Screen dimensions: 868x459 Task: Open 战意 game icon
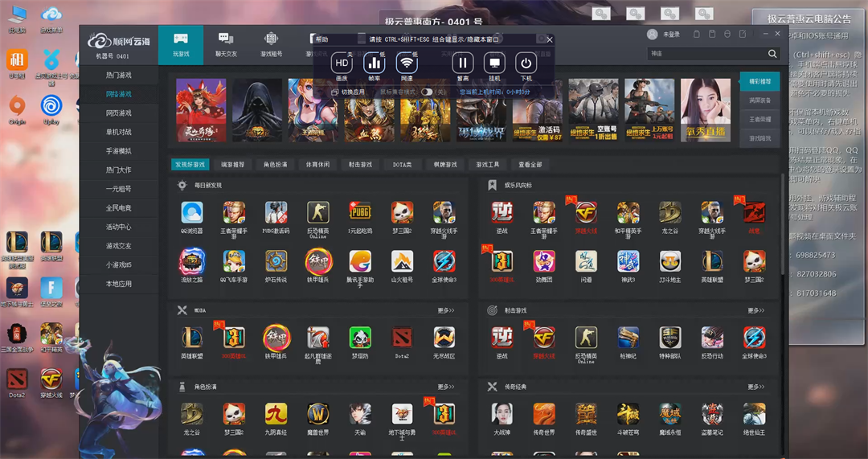pyautogui.click(x=754, y=212)
